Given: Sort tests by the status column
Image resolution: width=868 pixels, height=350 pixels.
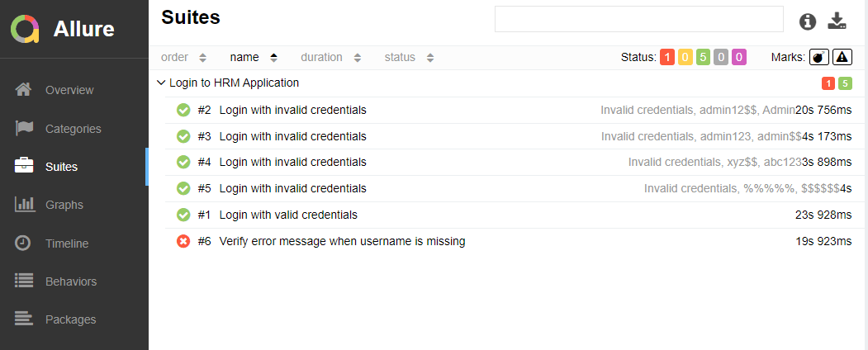Looking at the screenshot, I should 408,57.
